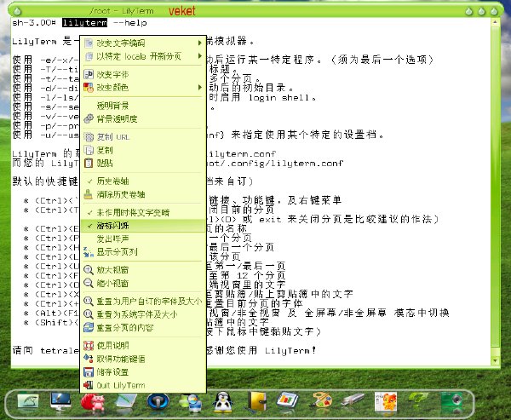Image resolution: width=511 pixels, height=420 pixels.
Task: Click the blue round power-button dock icon
Action: [158, 401]
